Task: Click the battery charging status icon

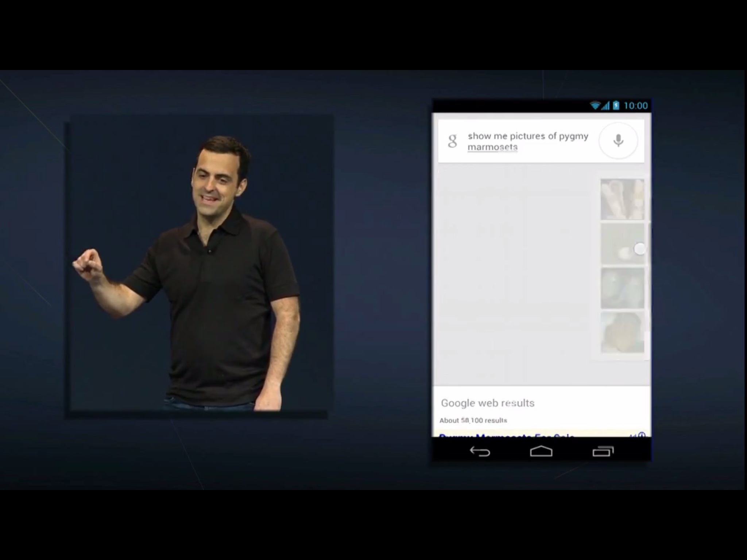Action: point(616,106)
